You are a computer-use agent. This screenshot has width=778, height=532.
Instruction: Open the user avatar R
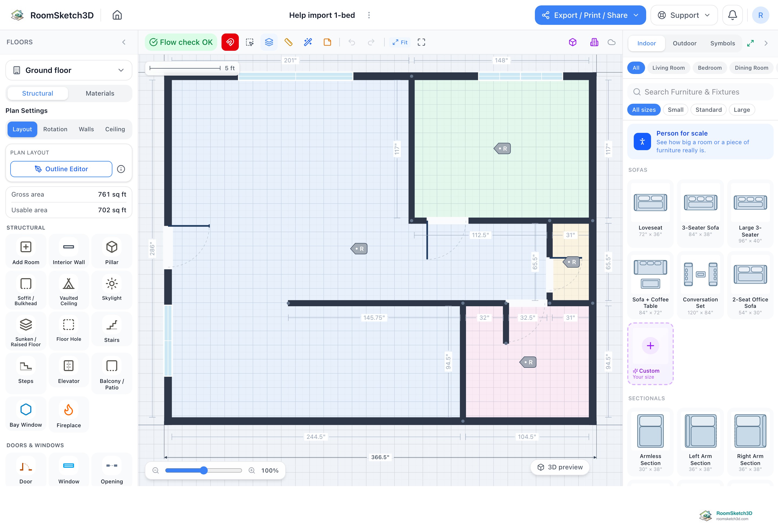pos(761,15)
